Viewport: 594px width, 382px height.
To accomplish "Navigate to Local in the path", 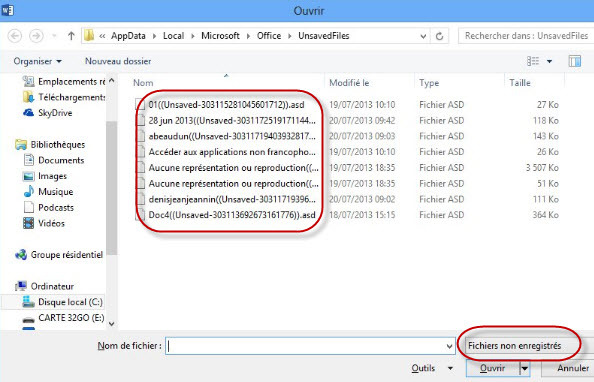I will tap(174, 36).
